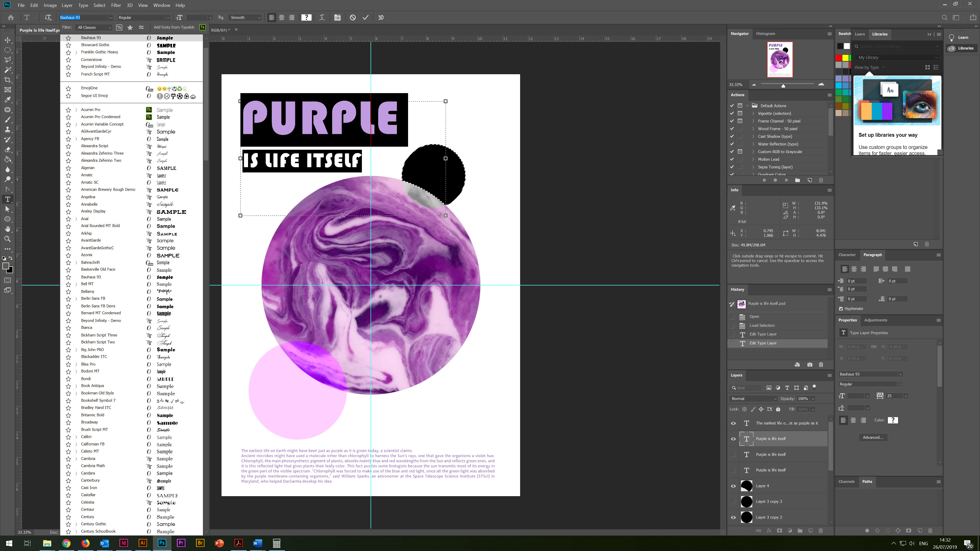
Task: Expand the Acumin Pro font family
Action: tap(76, 110)
